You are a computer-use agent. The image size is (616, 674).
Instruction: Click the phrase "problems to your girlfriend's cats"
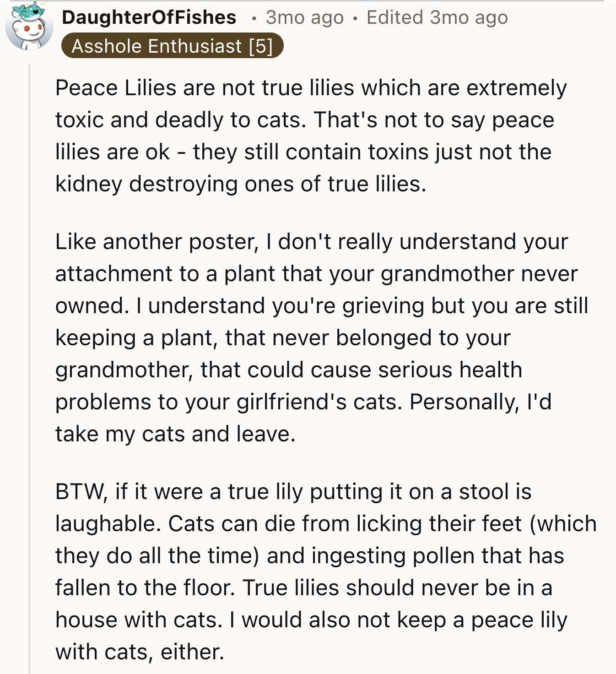(228, 402)
